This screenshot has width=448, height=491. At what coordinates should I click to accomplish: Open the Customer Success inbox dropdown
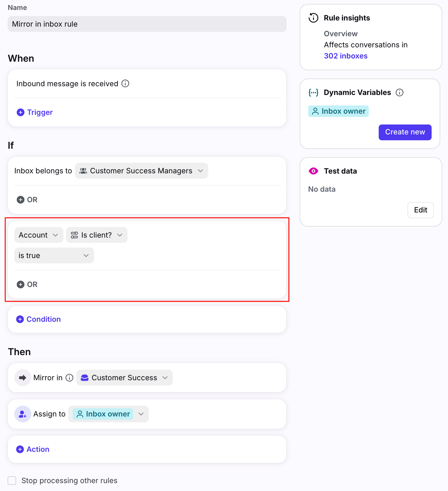125,378
